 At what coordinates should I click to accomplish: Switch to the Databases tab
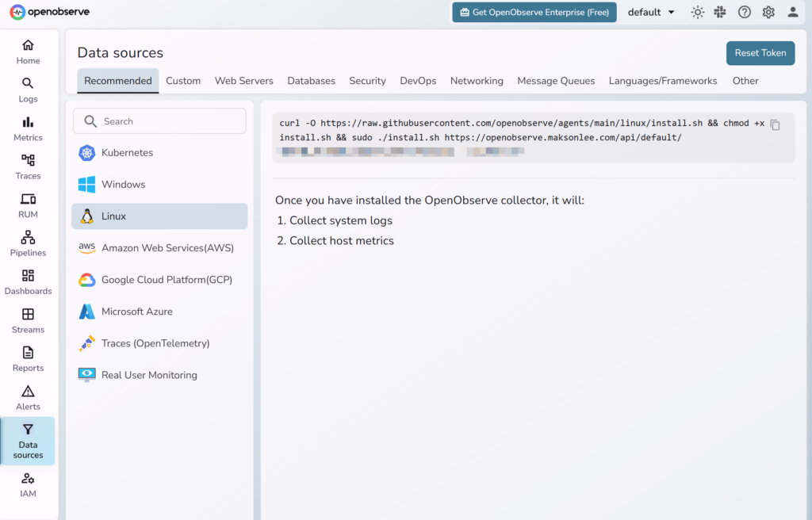point(311,81)
